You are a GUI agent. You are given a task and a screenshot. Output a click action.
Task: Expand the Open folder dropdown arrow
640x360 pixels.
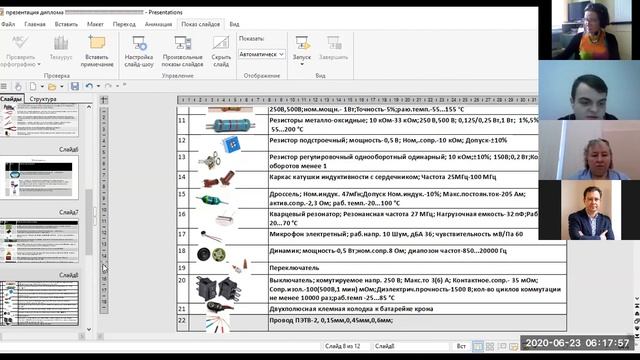62,86
